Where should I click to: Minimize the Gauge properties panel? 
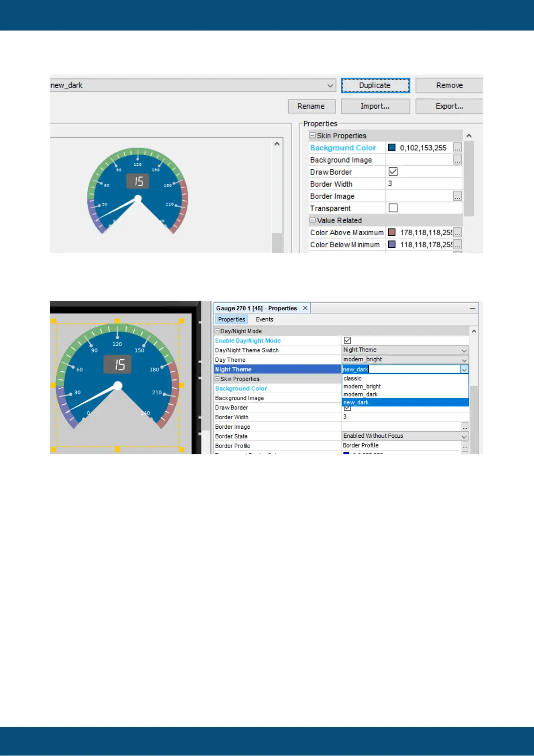pyautogui.click(x=473, y=308)
